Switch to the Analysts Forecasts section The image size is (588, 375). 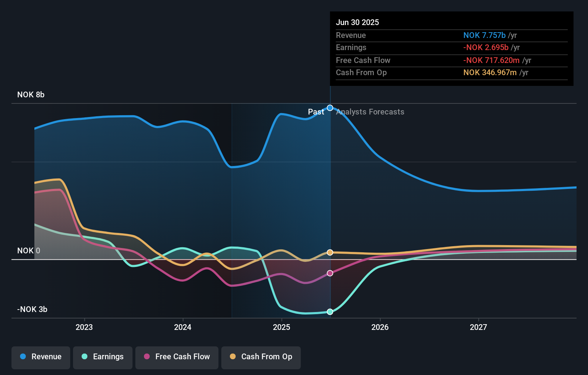[370, 112]
